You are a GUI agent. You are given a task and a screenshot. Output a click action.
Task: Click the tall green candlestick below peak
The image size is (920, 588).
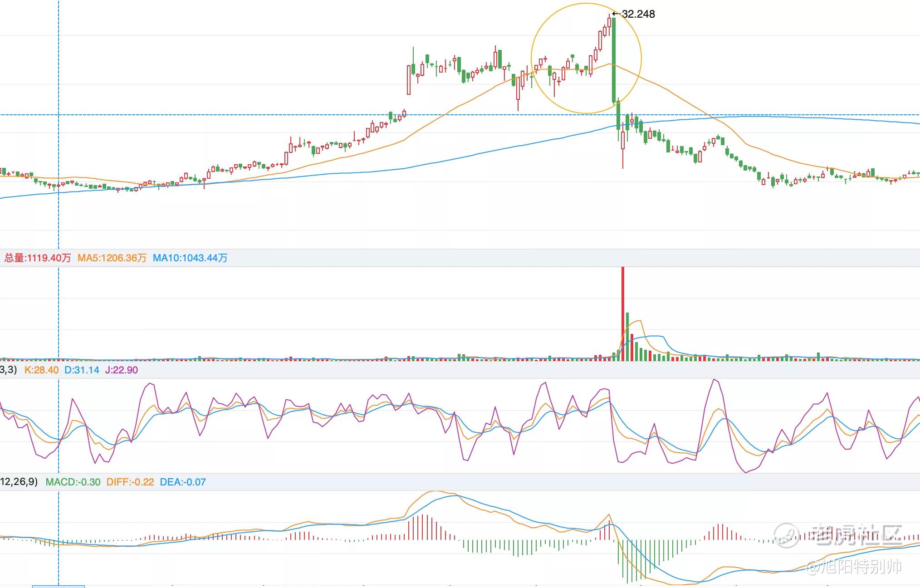614,59
